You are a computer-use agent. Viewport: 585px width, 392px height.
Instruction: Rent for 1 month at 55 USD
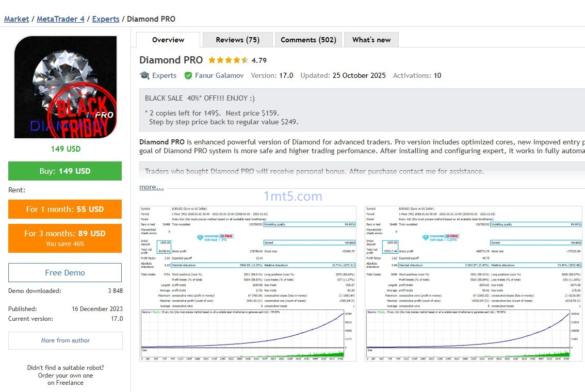click(65, 209)
